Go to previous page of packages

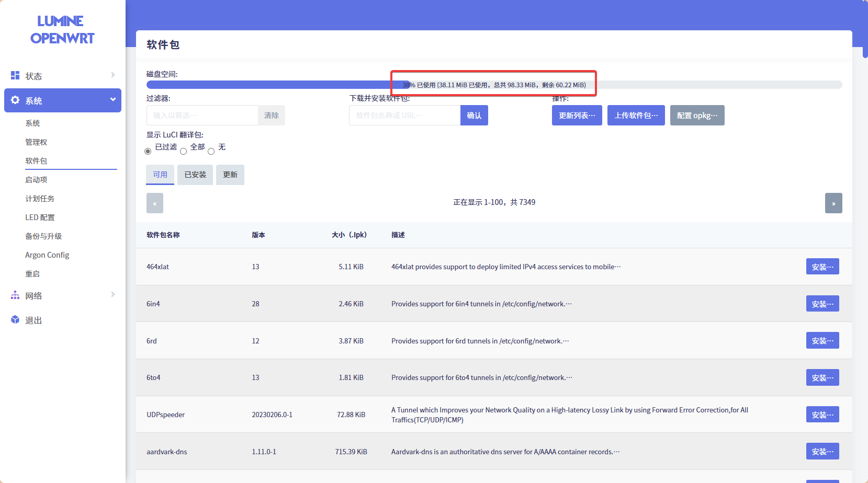pyautogui.click(x=155, y=203)
